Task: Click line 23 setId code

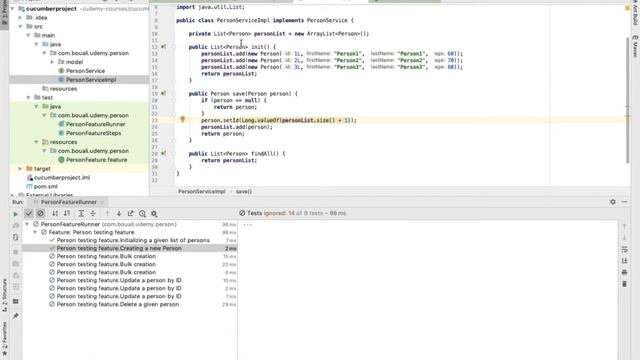Action: pyautogui.click(x=278, y=120)
